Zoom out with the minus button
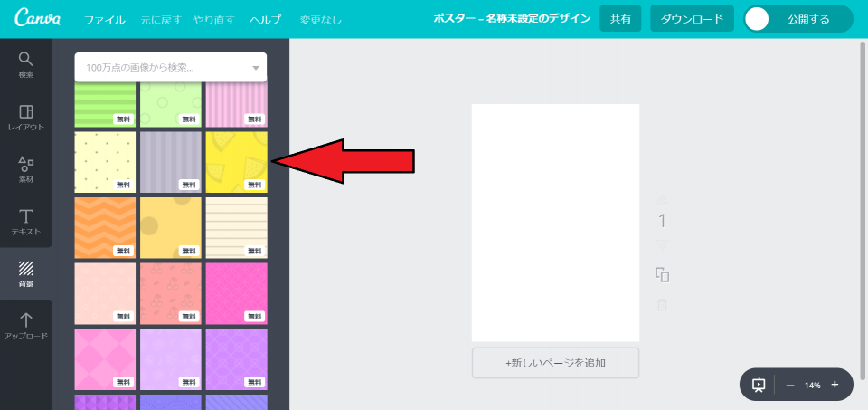 coord(790,385)
